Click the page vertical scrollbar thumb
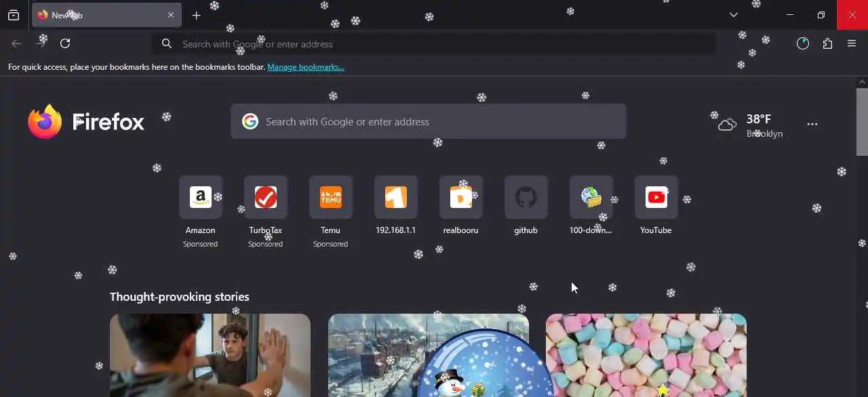 tap(862, 122)
